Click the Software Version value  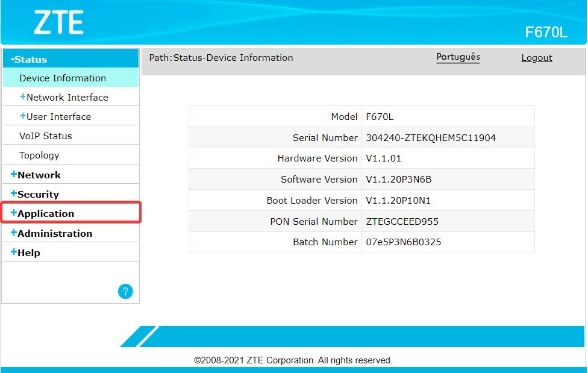click(399, 180)
